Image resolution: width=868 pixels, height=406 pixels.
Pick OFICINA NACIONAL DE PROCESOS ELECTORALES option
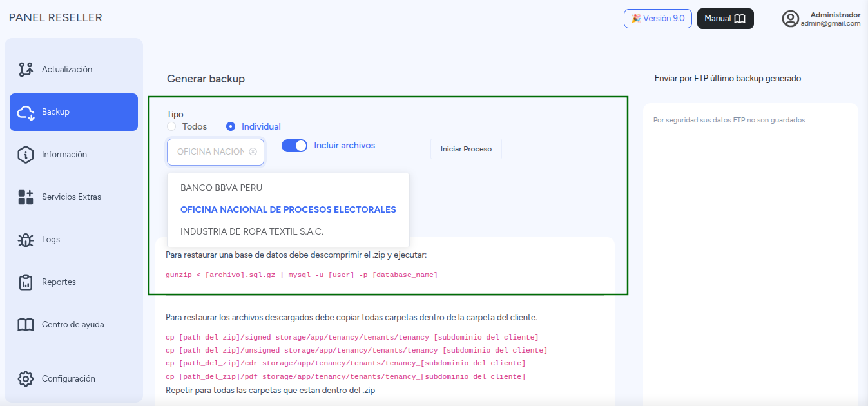(288, 209)
